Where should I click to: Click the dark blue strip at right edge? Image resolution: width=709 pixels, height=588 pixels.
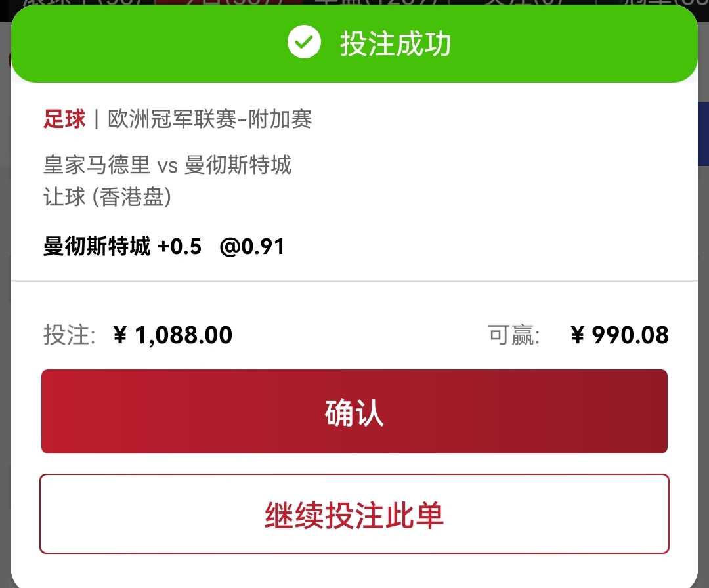[x=704, y=135]
